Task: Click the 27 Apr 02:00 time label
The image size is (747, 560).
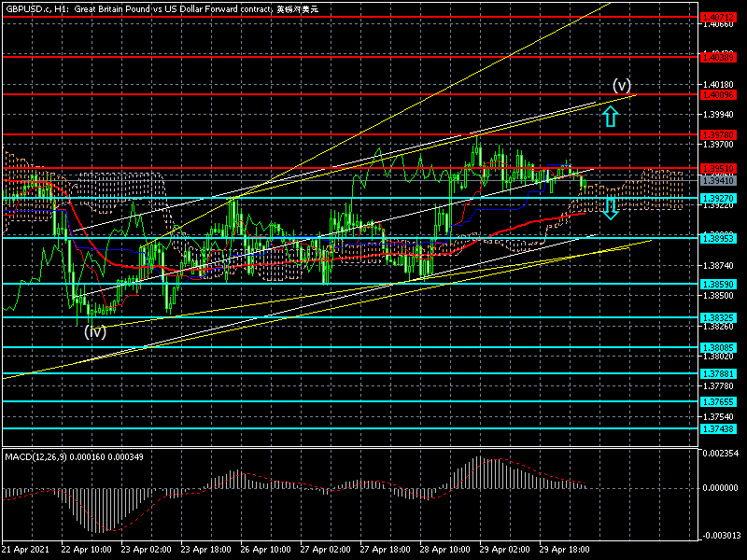Action: 325,550
